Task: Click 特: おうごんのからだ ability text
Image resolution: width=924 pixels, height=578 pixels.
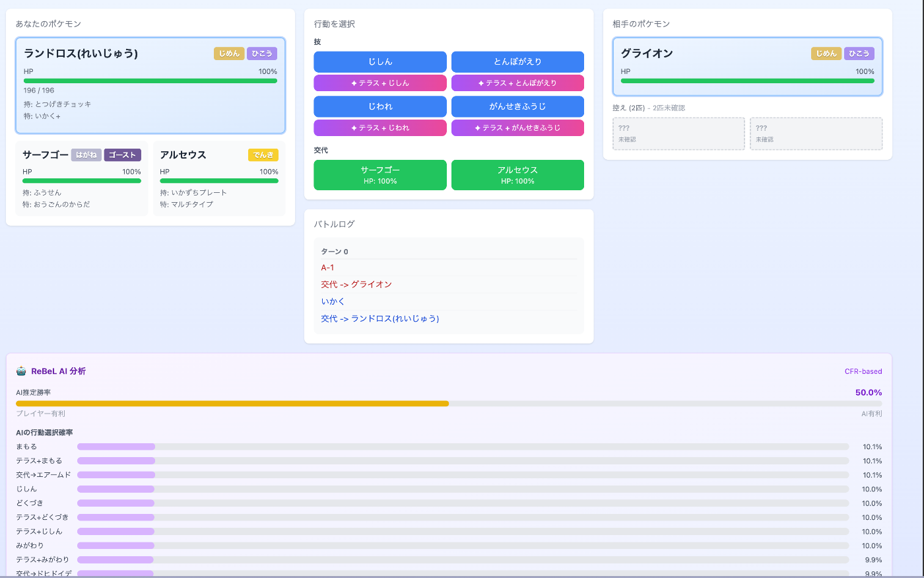Action: (56, 205)
